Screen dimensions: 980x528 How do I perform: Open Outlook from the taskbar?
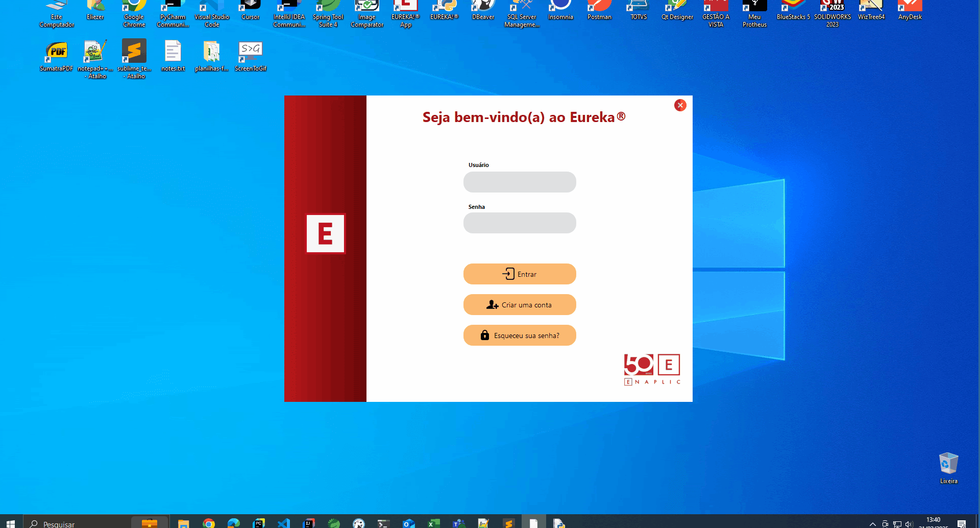click(x=409, y=523)
